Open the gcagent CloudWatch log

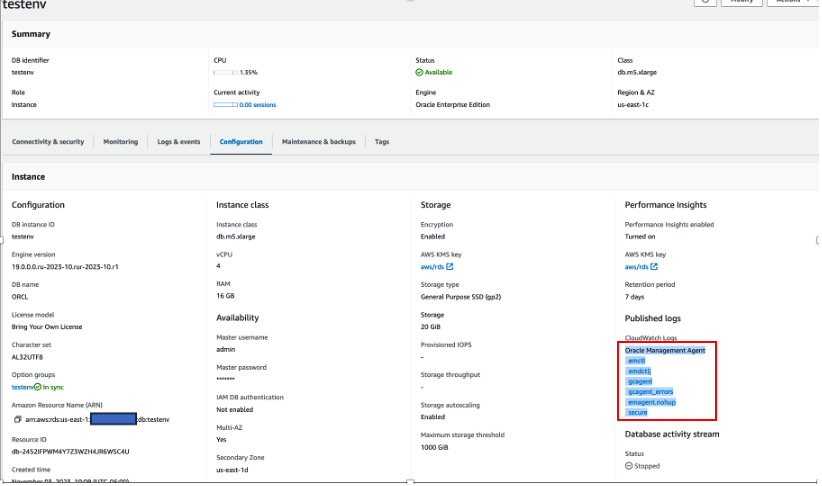pyautogui.click(x=640, y=381)
